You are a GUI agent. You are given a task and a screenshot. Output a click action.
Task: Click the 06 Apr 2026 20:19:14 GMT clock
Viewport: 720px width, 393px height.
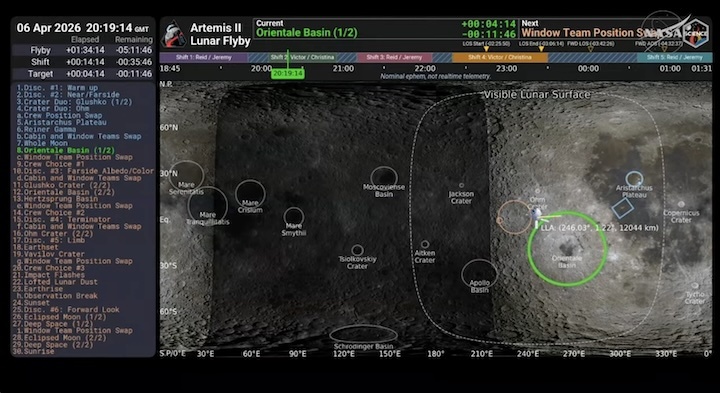(x=83, y=28)
